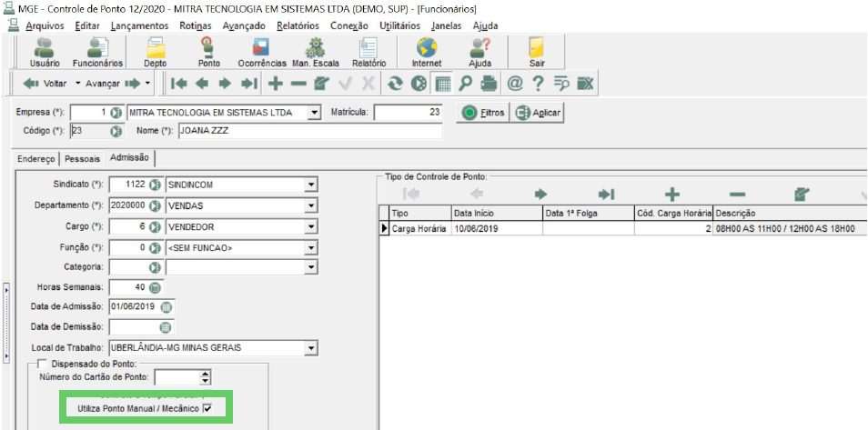This screenshot has height=430, width=868.
Task: Check the Dispensado do Ponto checkbox
Action: pyautogui.click(x=42, y=364)
